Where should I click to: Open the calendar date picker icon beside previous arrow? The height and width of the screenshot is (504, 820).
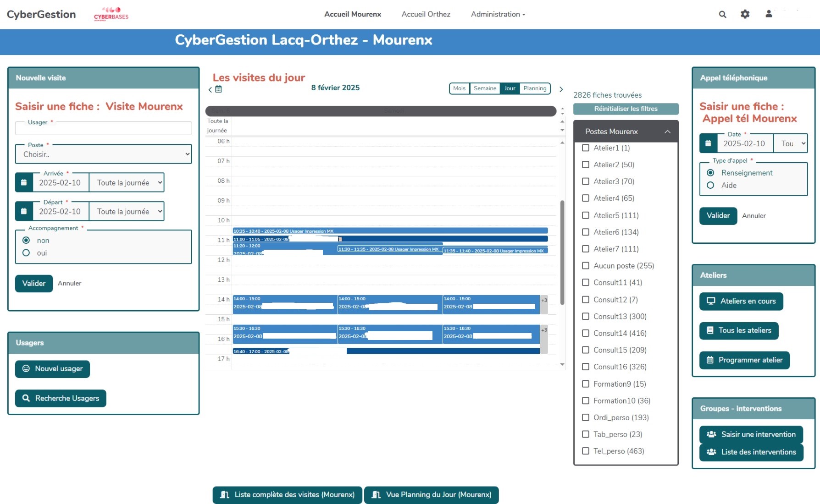pyautogui.click(x=219, y=89)
